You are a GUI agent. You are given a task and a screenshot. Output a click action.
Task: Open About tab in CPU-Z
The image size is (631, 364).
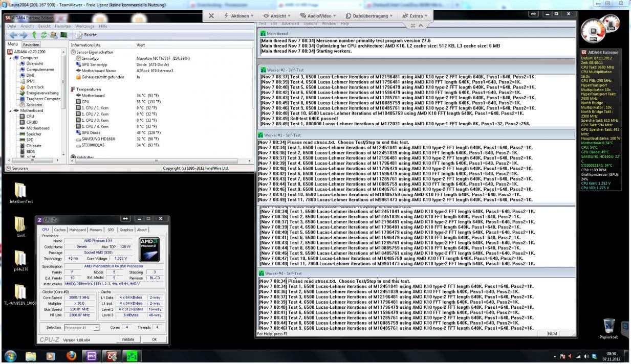click(x=142, y=230)
